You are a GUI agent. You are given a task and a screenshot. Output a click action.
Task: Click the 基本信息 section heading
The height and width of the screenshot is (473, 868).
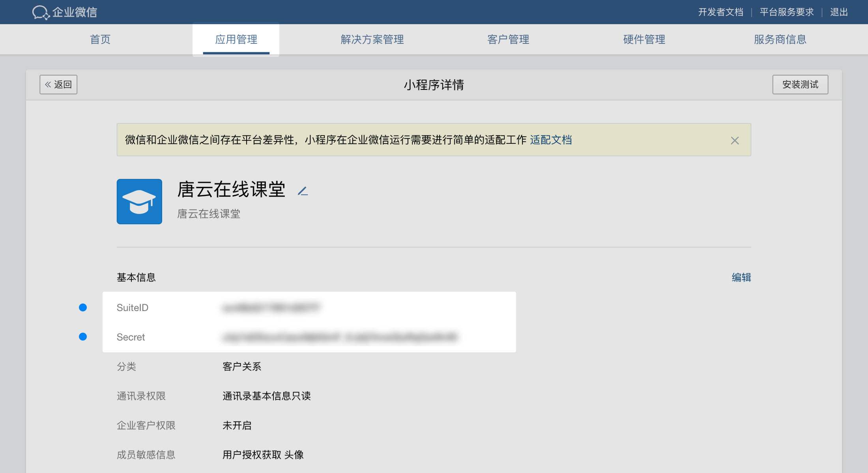coord(136,277)
